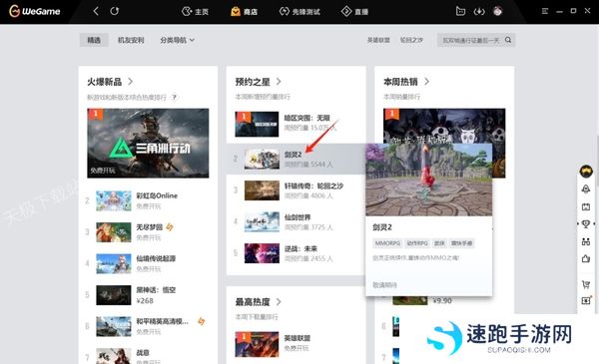Image resolution: width=599 pixels, height=364 pixels.
Task: Click the binoculars sidebar icon
Action: (x=586, y=241)
